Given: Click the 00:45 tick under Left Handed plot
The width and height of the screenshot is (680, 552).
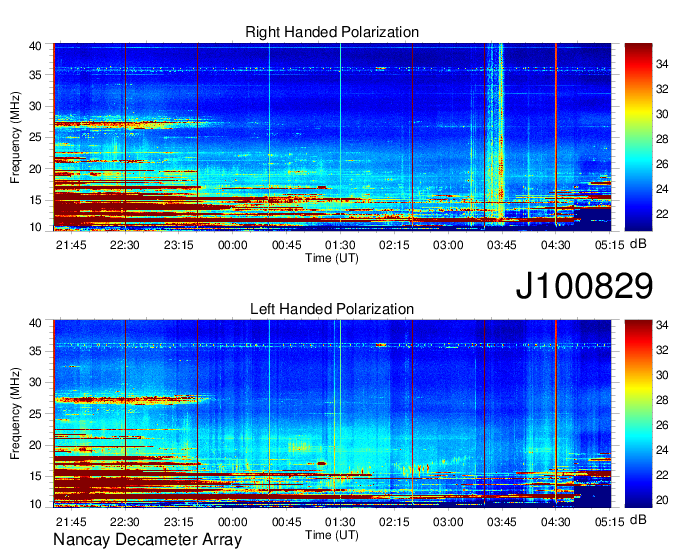Looking at the screenshot, I should coord(287,522).
